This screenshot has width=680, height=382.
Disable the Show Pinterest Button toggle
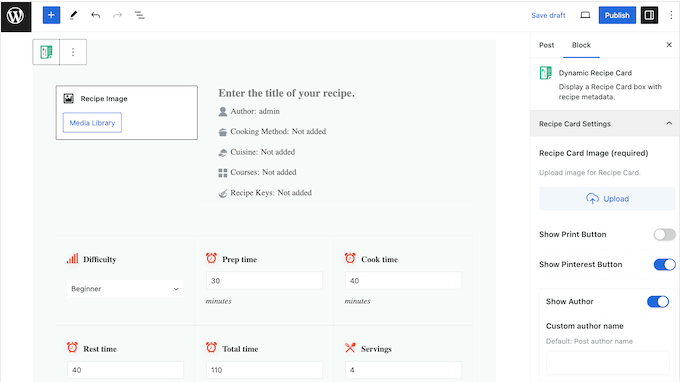point(664,264)
